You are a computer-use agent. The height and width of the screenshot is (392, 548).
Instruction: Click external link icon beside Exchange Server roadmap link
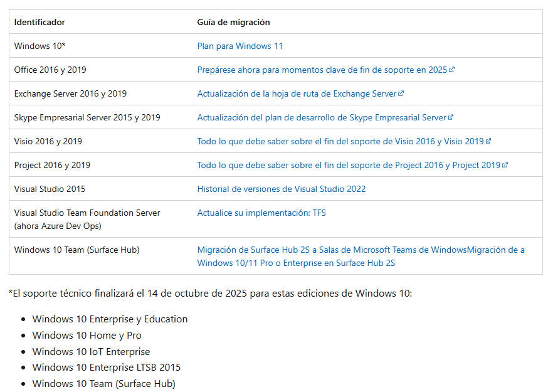[x=401, y=93]
